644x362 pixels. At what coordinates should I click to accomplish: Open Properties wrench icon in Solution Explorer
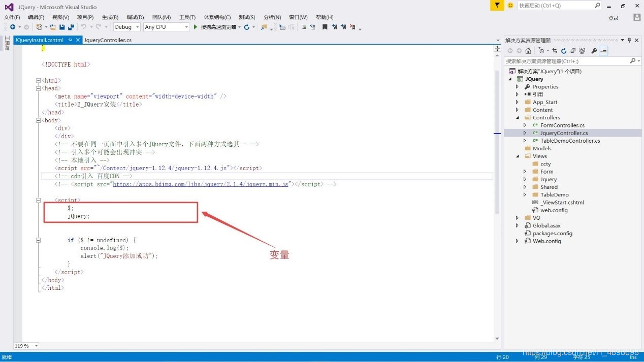tap(594, 51)
